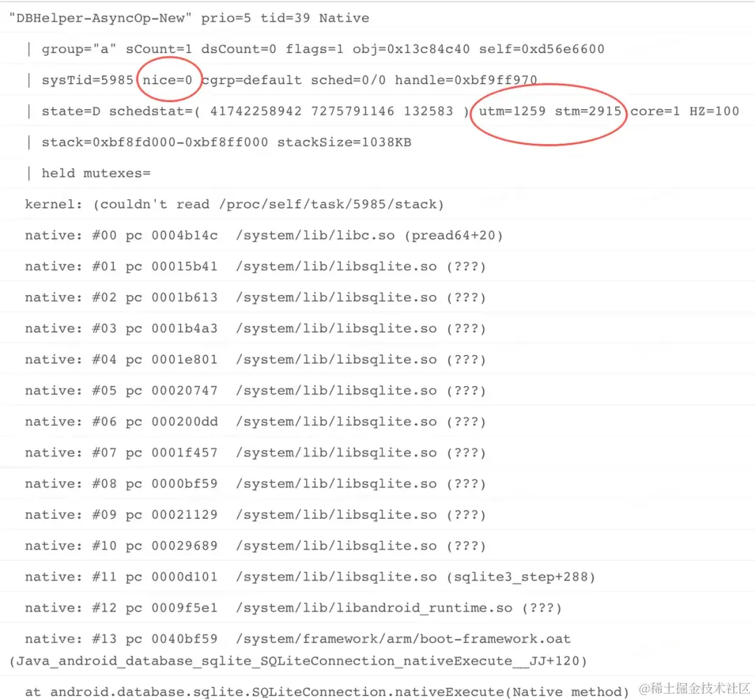Viewport: 755px width, 700px height.
Task: Click the state=D text
Action: 71,111
